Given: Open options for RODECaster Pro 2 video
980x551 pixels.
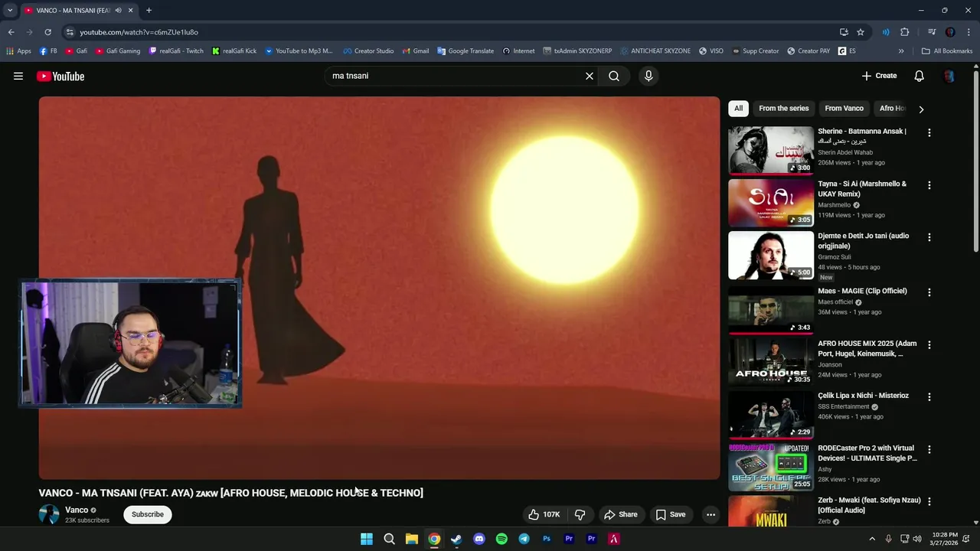Looking at the screenshot, I should pos(929,449).
